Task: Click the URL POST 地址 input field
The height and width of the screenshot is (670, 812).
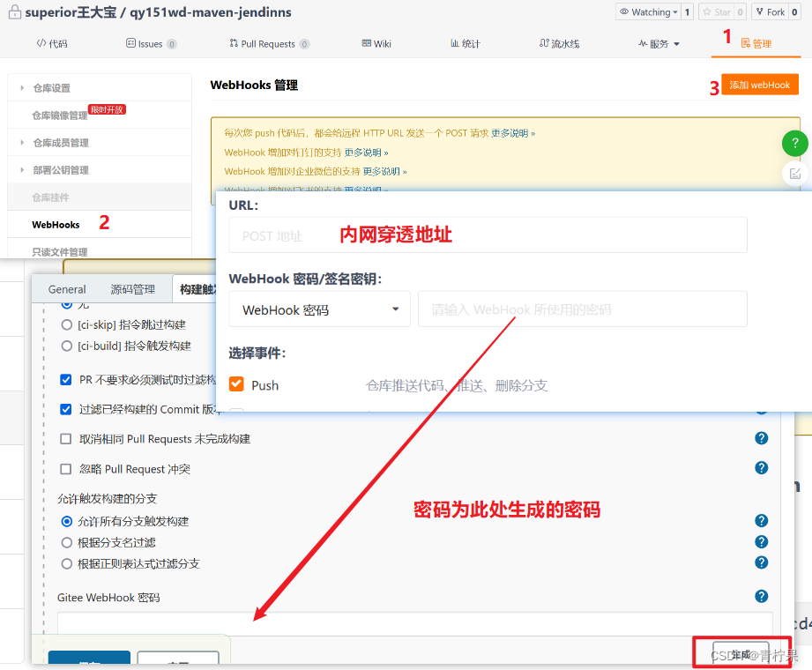Action: click(488, 235)
